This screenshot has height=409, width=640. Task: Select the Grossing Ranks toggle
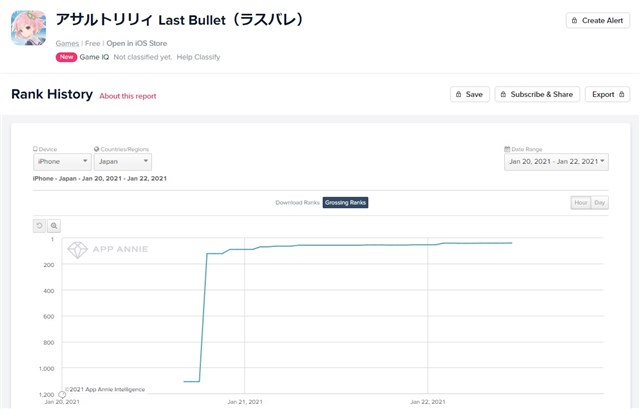tap(345, 202)
